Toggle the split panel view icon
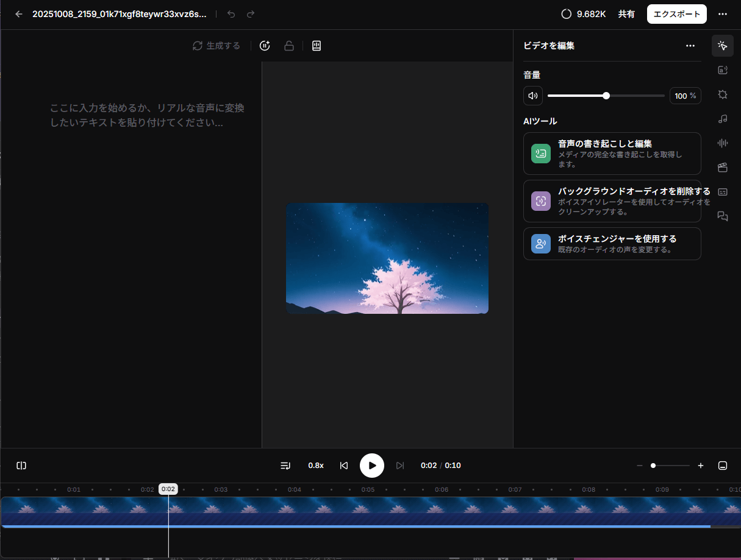741x560 pixels. [x=21, y=466]
